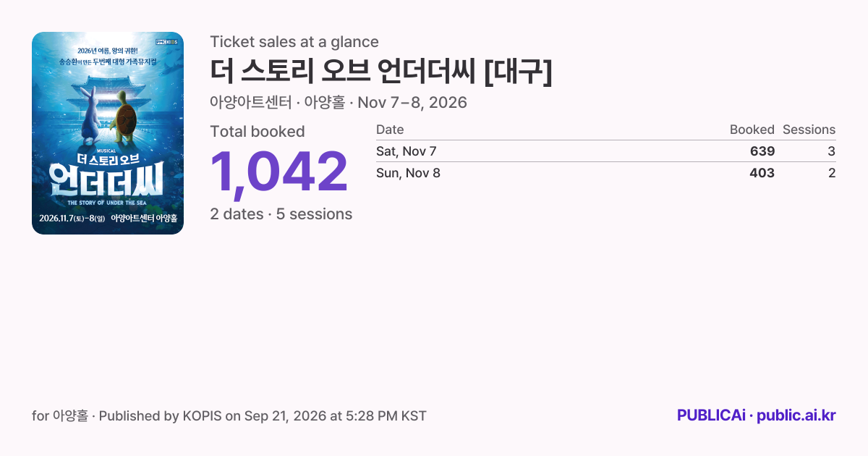Screen dimensions: 868x456
Task: Select the Sat, Nov 7 row
Action: (x=606, y=151)
